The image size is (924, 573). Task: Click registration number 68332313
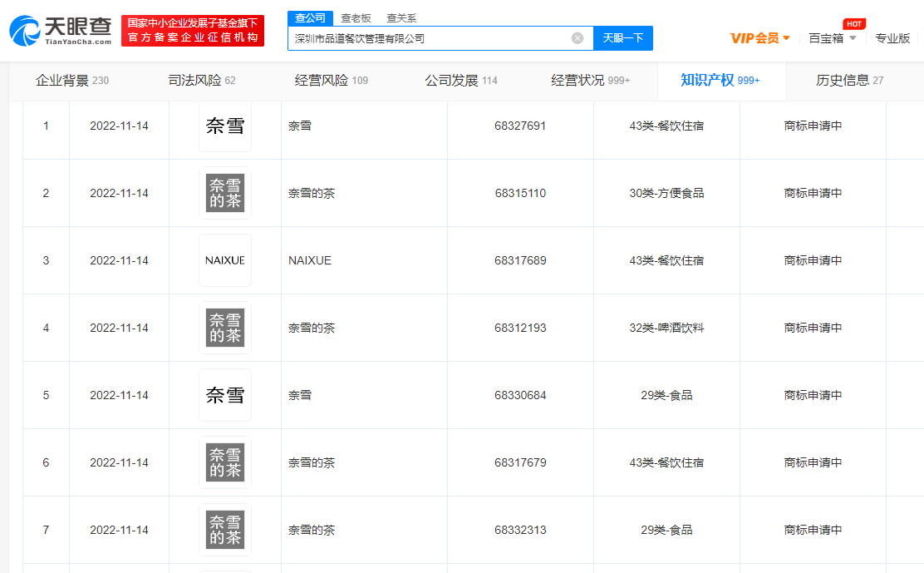(520, 530)
